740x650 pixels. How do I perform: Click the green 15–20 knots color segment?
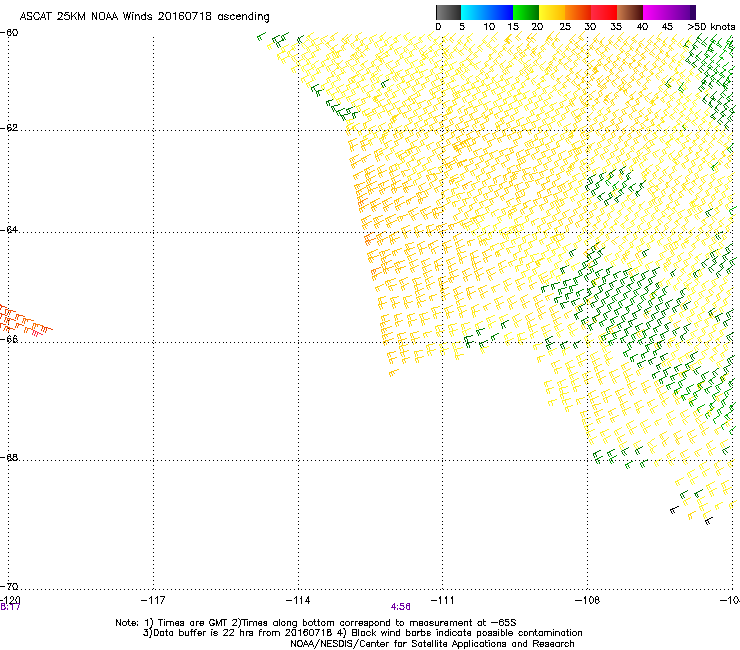526,12
